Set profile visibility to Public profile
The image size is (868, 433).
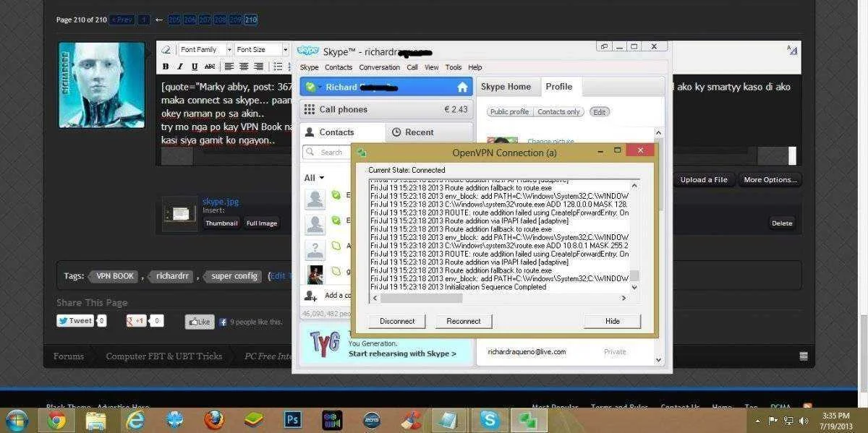pos(509,112)
